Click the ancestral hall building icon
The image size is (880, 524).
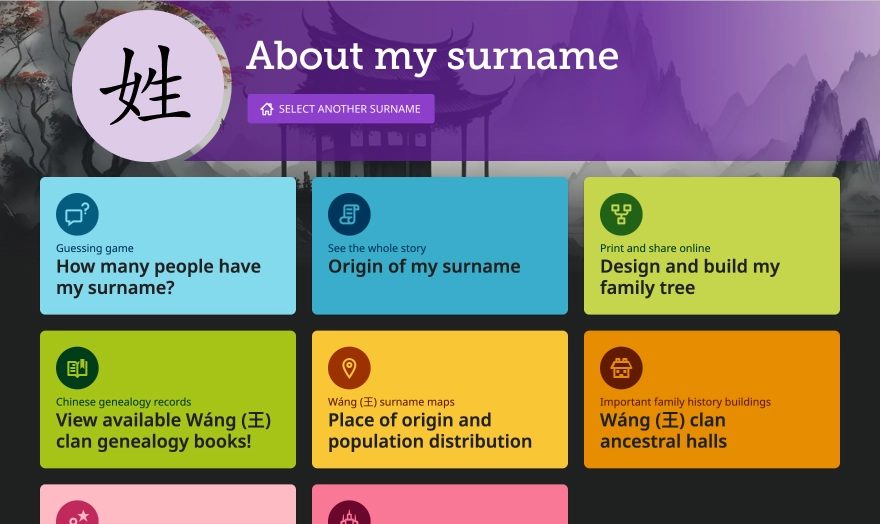pyautogui.click(x=621, y=368)
